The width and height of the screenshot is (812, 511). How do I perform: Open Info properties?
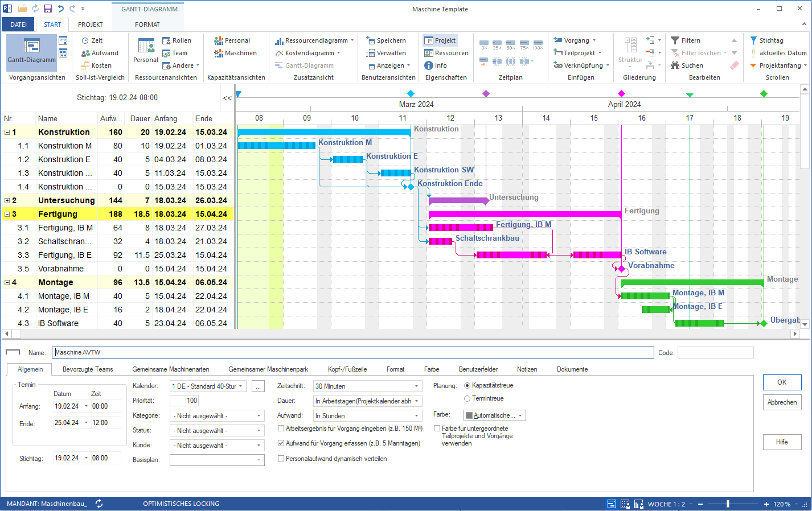(436, 65)
